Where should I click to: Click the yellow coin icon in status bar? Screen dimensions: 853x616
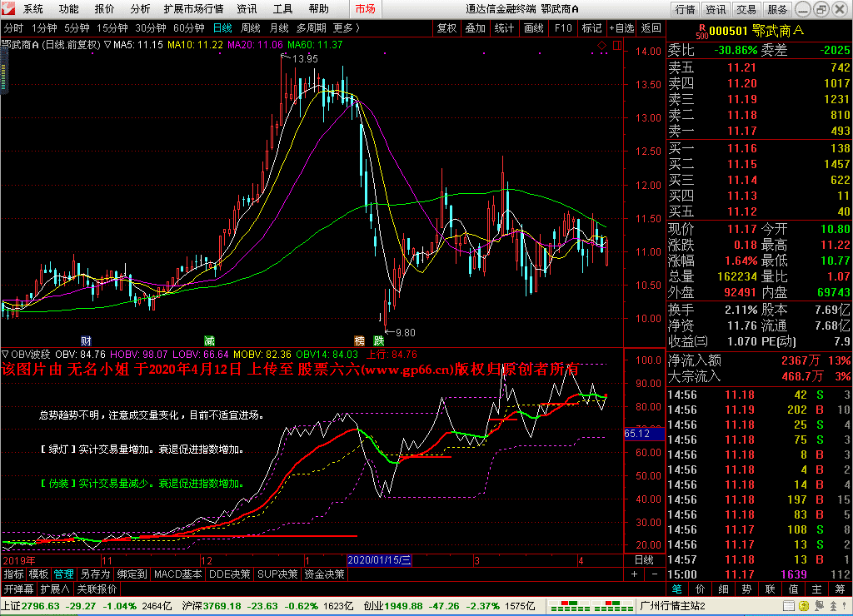tap(804, 606)
